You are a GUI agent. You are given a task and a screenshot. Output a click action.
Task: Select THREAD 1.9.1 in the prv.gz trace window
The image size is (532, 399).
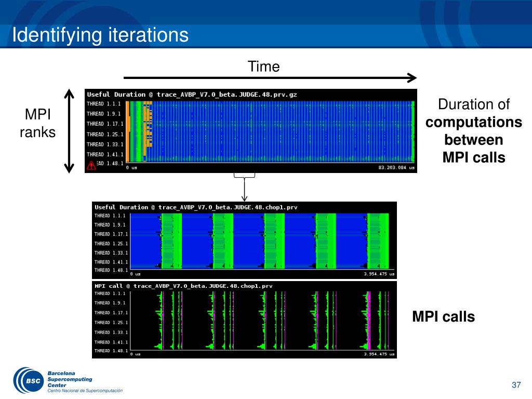[104, 114]
